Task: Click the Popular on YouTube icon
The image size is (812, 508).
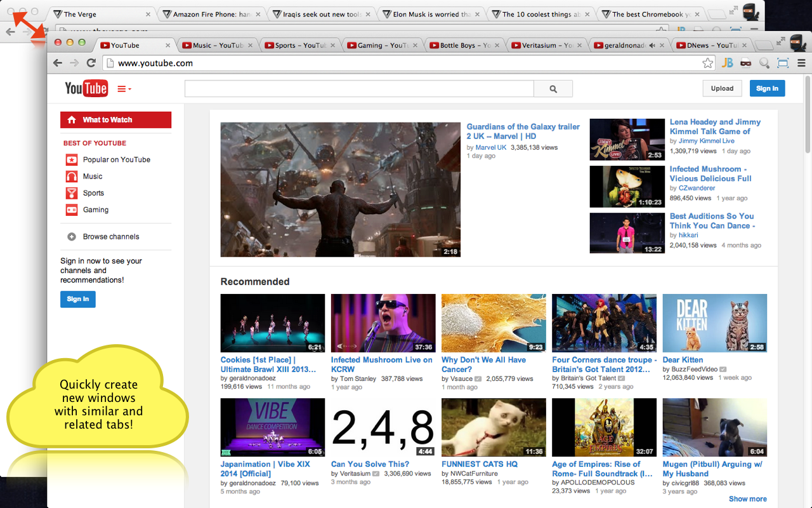Action: click(x=72, y=159)
